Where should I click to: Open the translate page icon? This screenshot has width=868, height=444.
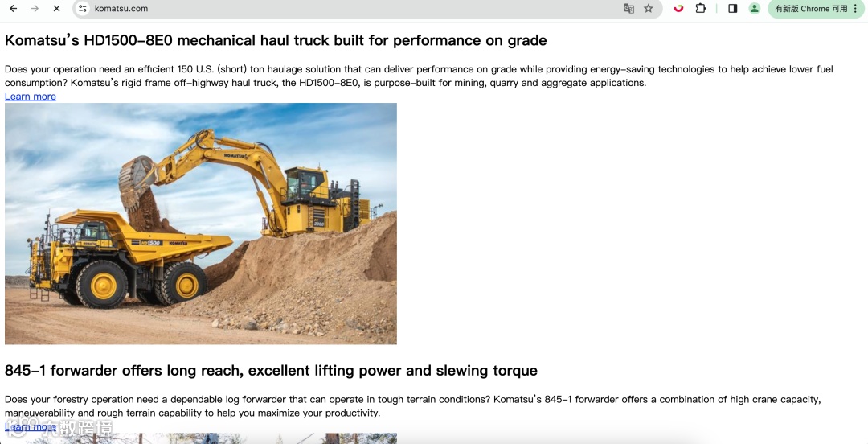(628, 8)
